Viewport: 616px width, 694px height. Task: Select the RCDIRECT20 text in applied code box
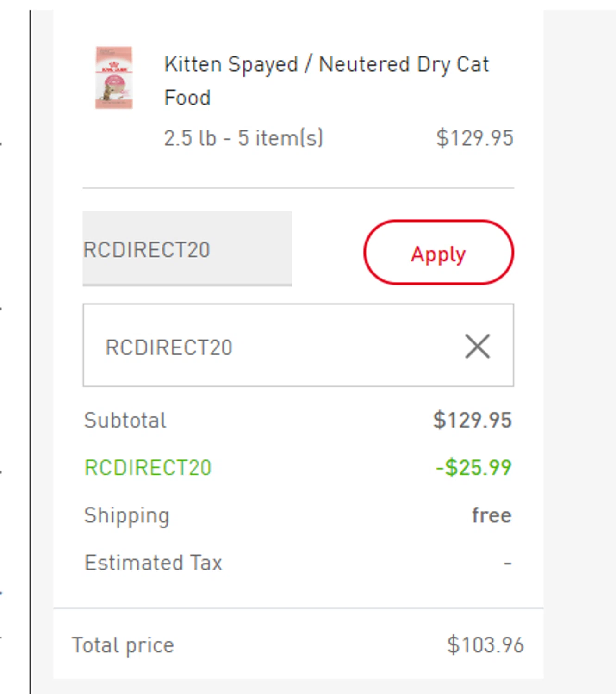click(169, 347)
